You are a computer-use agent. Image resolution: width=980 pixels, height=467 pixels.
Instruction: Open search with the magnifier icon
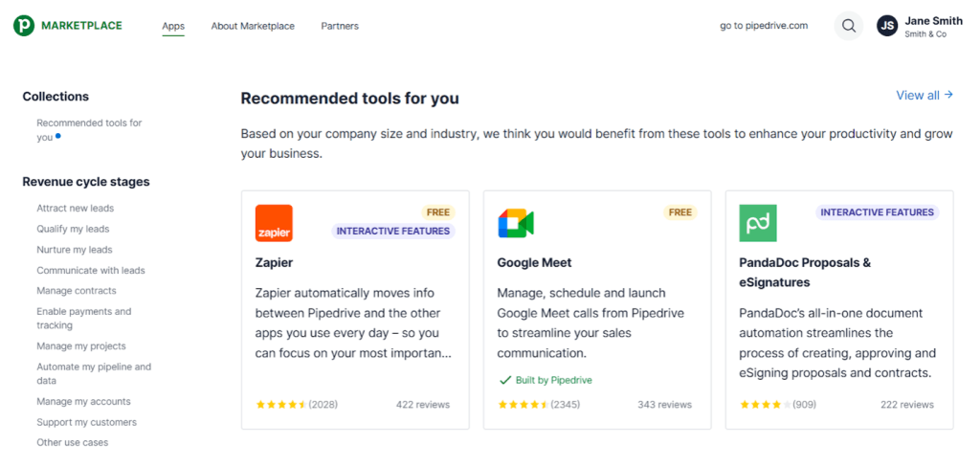(x=848, y=26)
